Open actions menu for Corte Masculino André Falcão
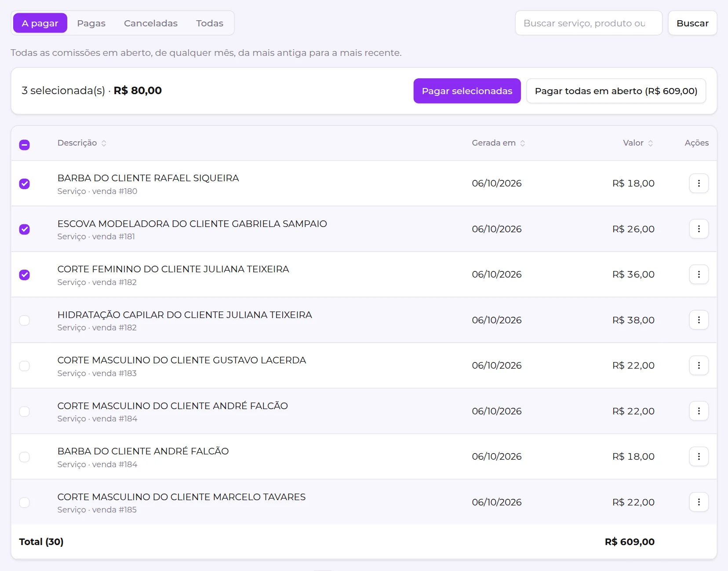Screen dimensions: 728x571 click(x=699, y=411)
